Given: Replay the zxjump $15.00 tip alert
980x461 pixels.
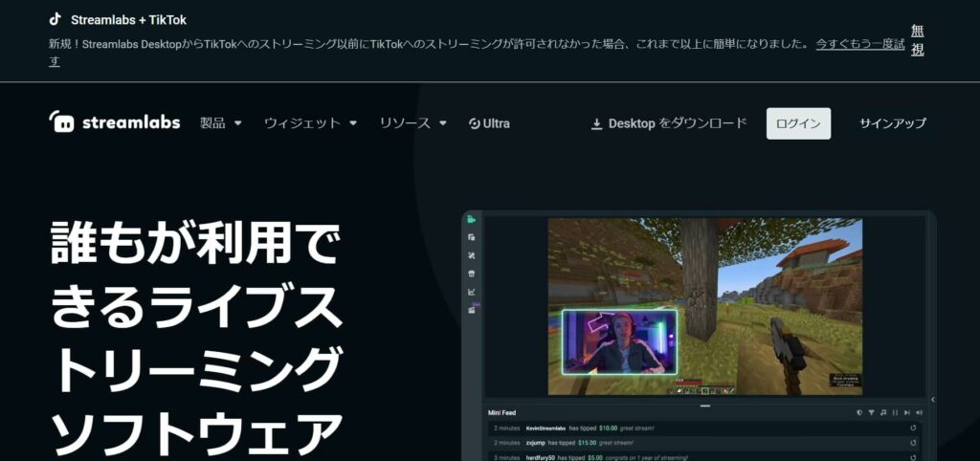Looking at the screenshot, I should [x=913, y=443].
